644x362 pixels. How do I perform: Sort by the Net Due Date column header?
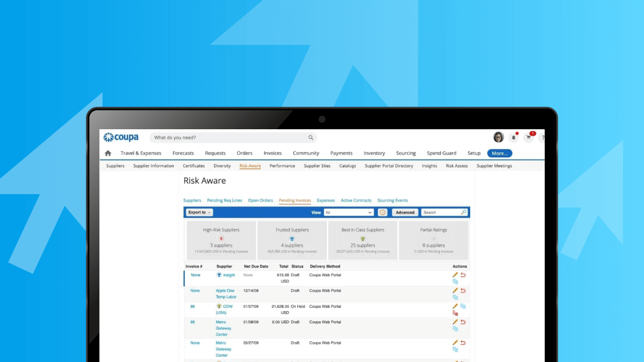coord(256,267)
